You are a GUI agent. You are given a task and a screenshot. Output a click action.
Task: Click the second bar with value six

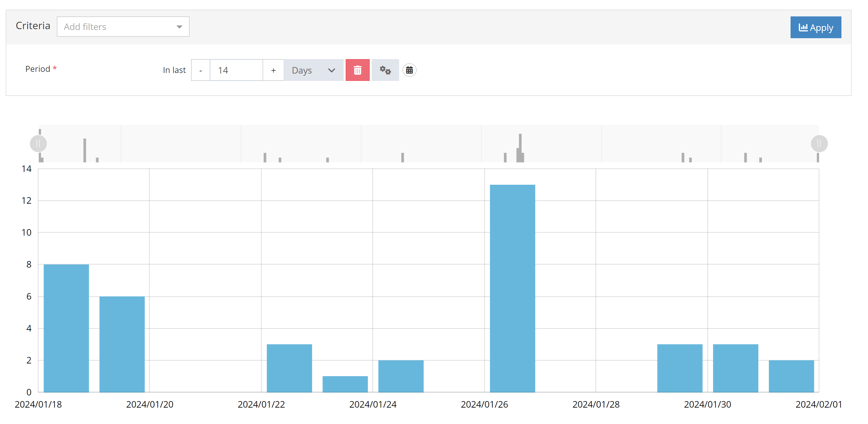(x=122, y=344)
